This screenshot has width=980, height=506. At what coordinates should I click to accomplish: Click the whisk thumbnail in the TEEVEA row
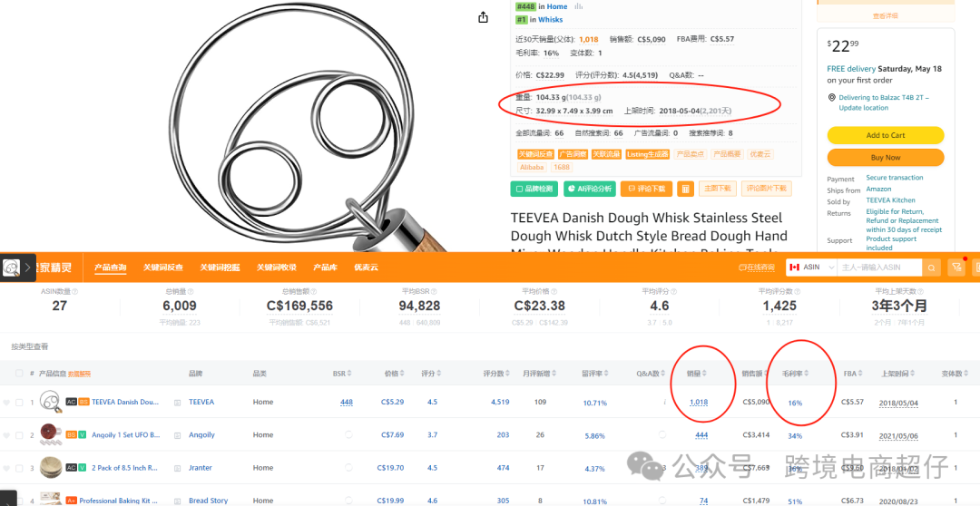50,402
